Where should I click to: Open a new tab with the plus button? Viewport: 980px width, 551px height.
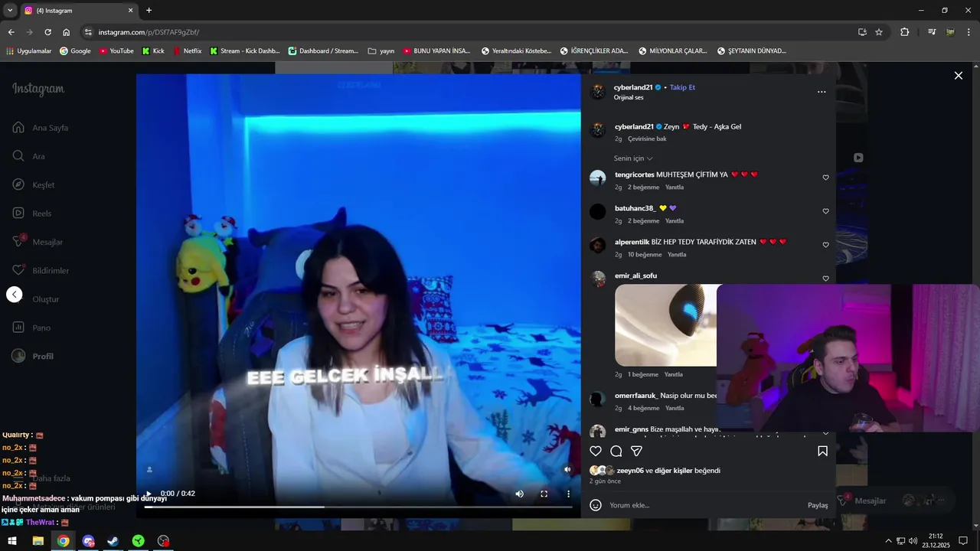tap(149, 10)
